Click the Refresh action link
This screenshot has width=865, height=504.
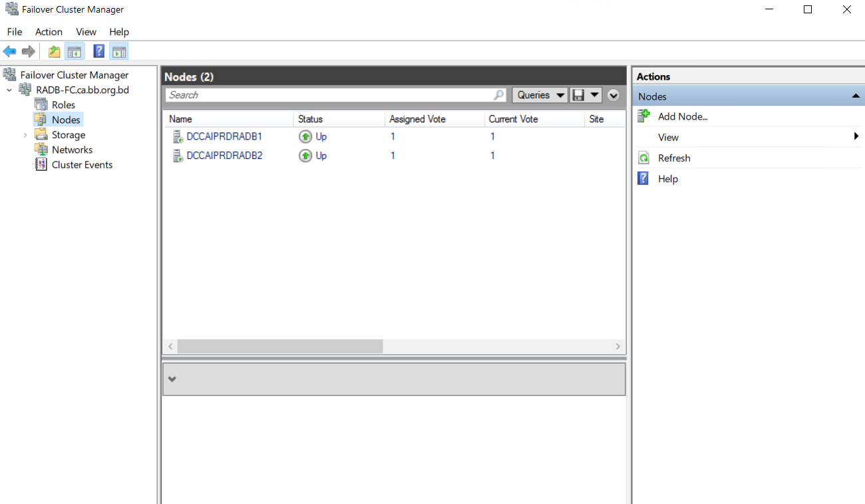coord(674,158)
